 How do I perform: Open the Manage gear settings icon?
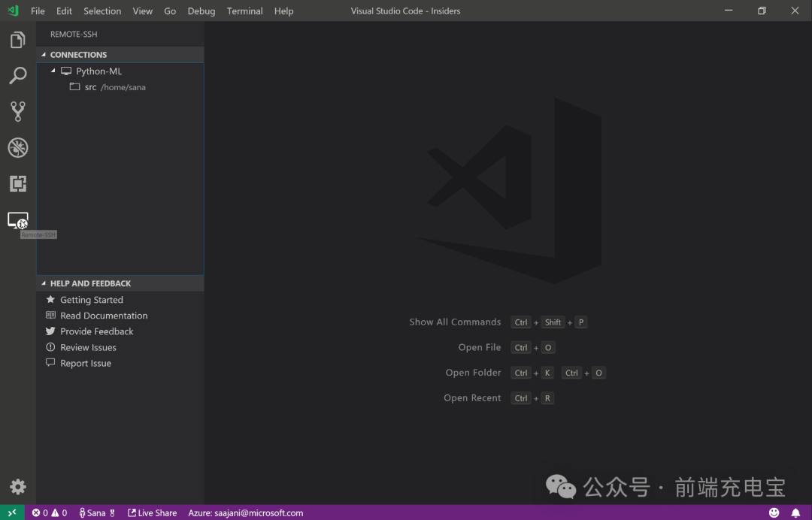coord(17,486)
